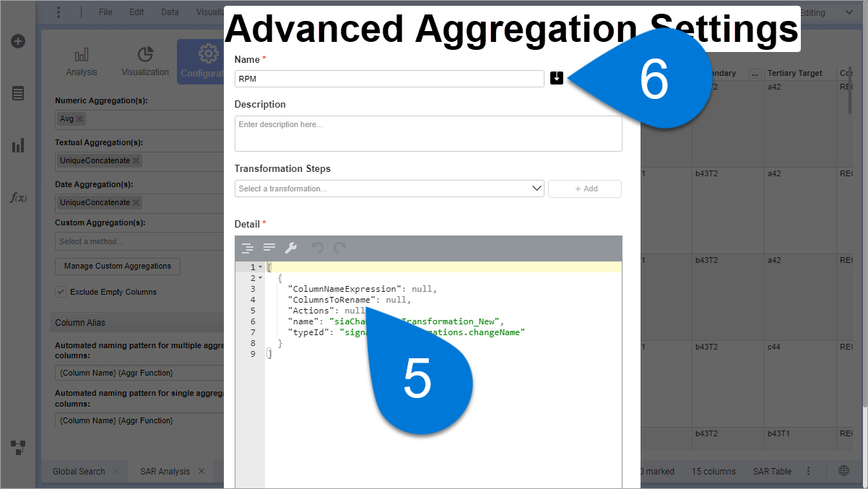Close the SAR Analysis tab
868x489 pixels.
click(200, 472)
